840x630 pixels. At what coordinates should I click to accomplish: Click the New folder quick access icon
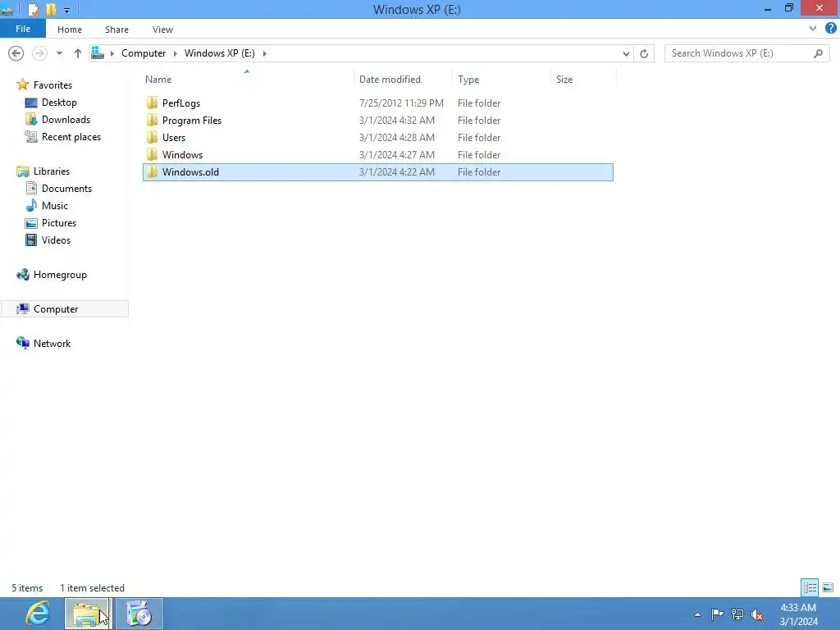pyautogui.click(x=51, y=10)
